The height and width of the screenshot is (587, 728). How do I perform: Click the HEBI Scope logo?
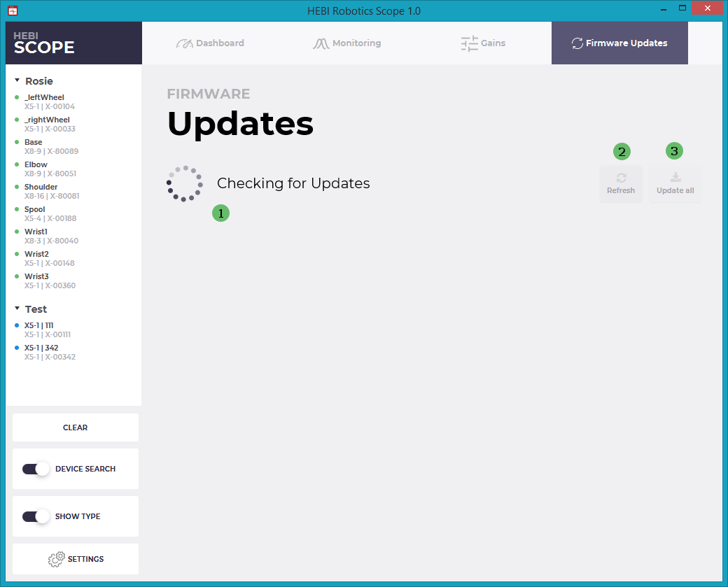click(44, 43)
